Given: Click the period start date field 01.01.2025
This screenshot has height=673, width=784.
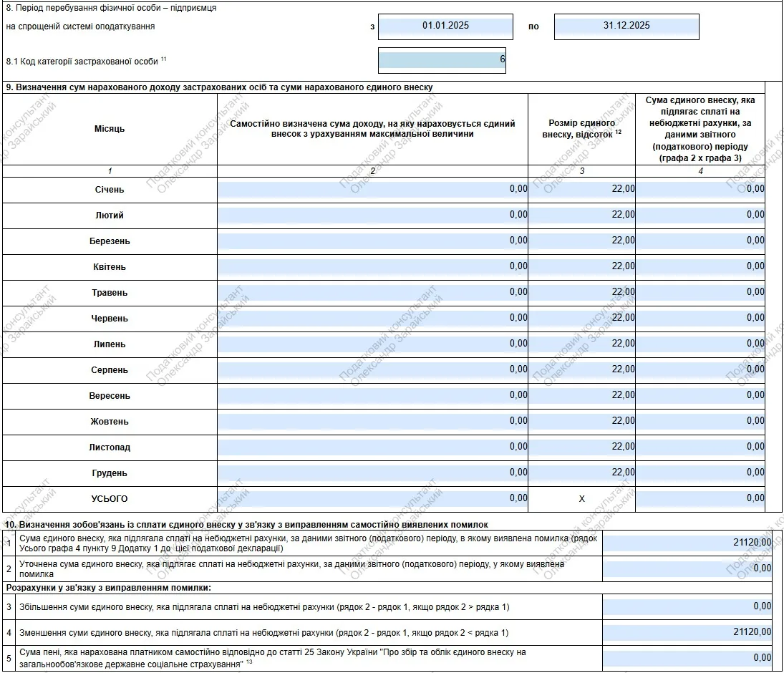Looking at the screenshot, I should pos(445,26).
